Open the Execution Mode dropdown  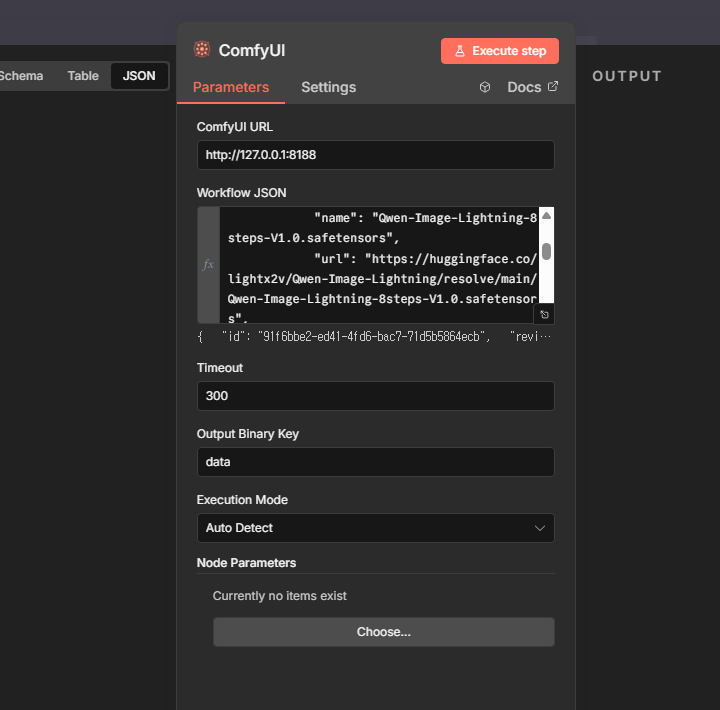point(375,528)
